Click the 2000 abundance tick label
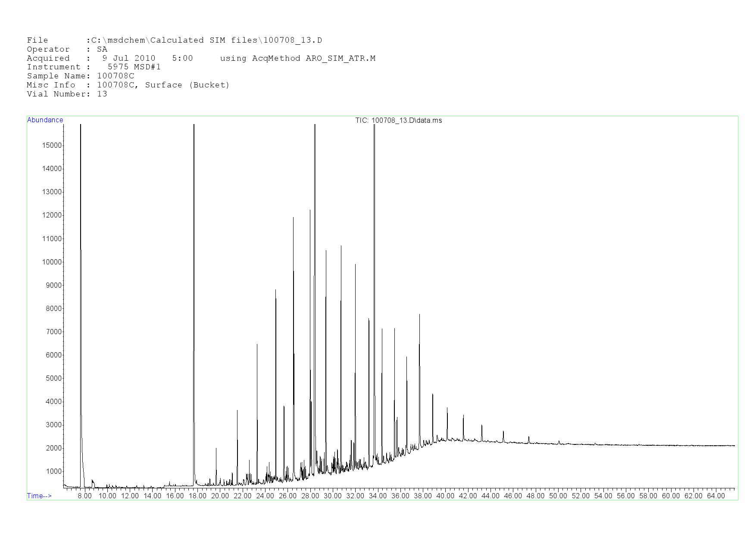The image size is (756, 534). [x=53, y=448]
